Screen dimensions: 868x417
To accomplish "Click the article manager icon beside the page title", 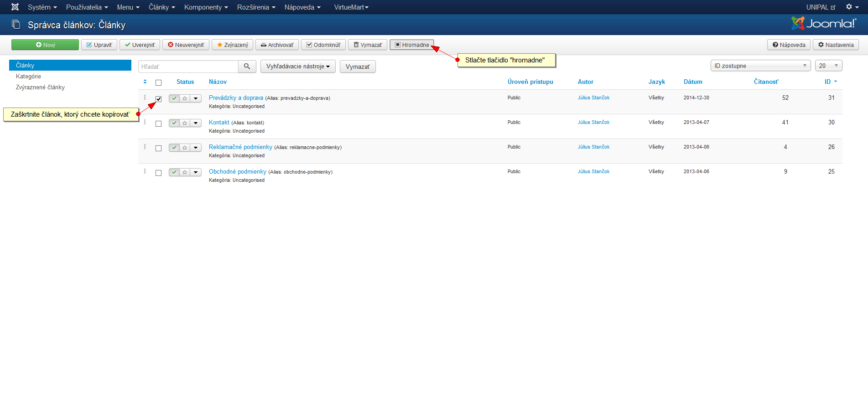I will 16,24.
